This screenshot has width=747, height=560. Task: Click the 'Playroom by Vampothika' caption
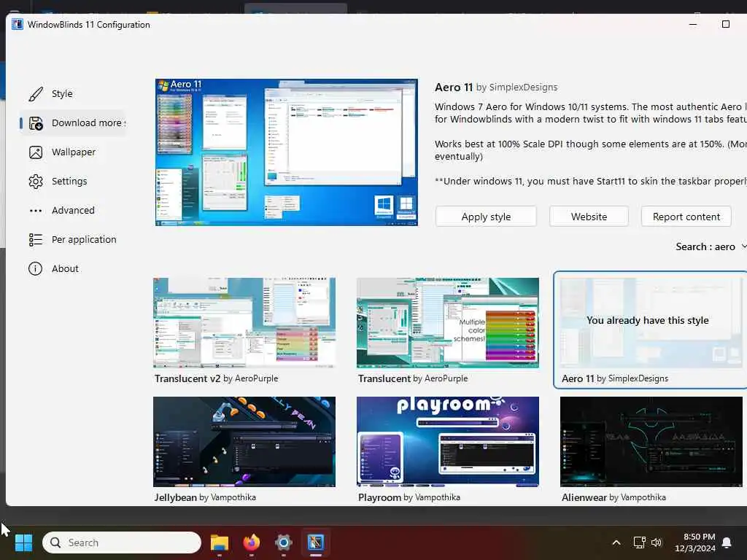409,497
